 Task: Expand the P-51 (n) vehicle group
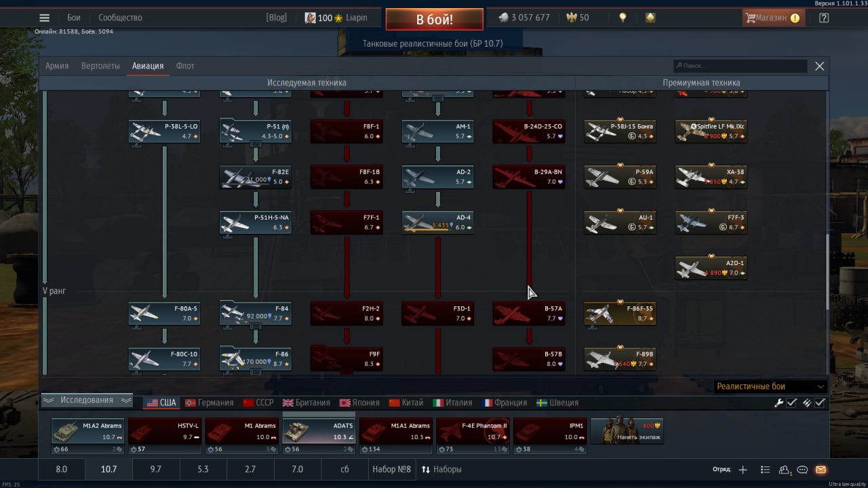[256, 144]
